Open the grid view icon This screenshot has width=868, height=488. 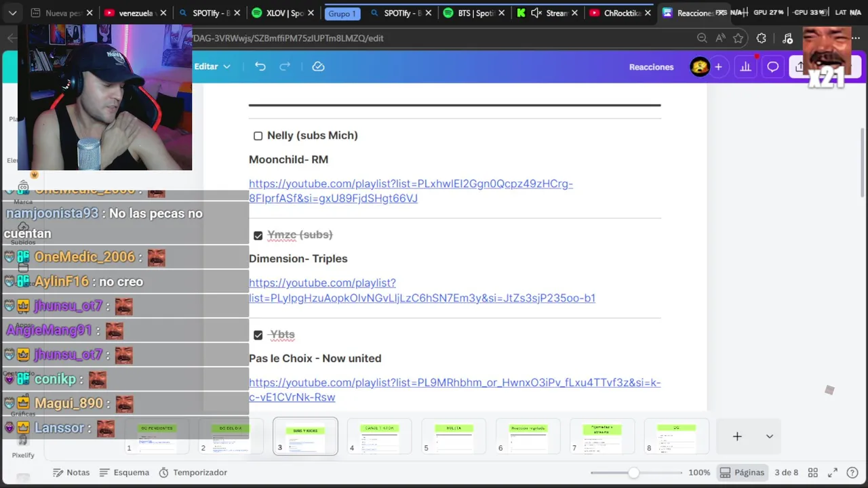click(813, 472)
